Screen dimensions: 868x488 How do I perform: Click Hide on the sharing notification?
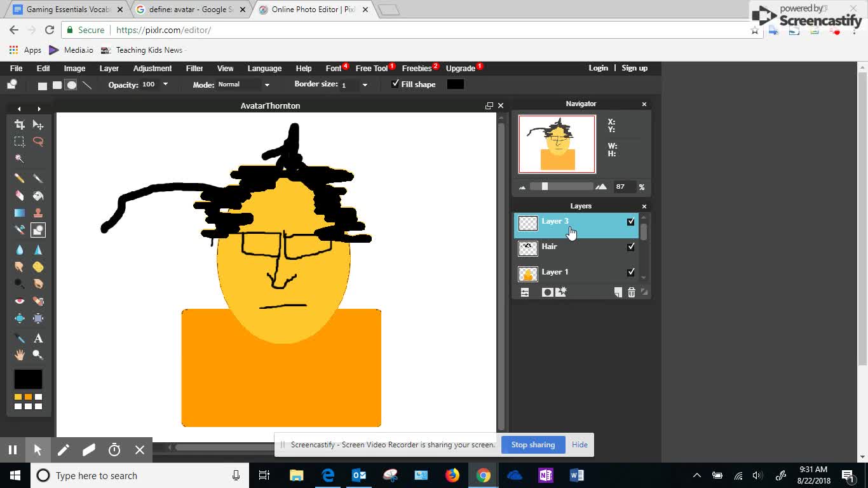tap(580, 445)
